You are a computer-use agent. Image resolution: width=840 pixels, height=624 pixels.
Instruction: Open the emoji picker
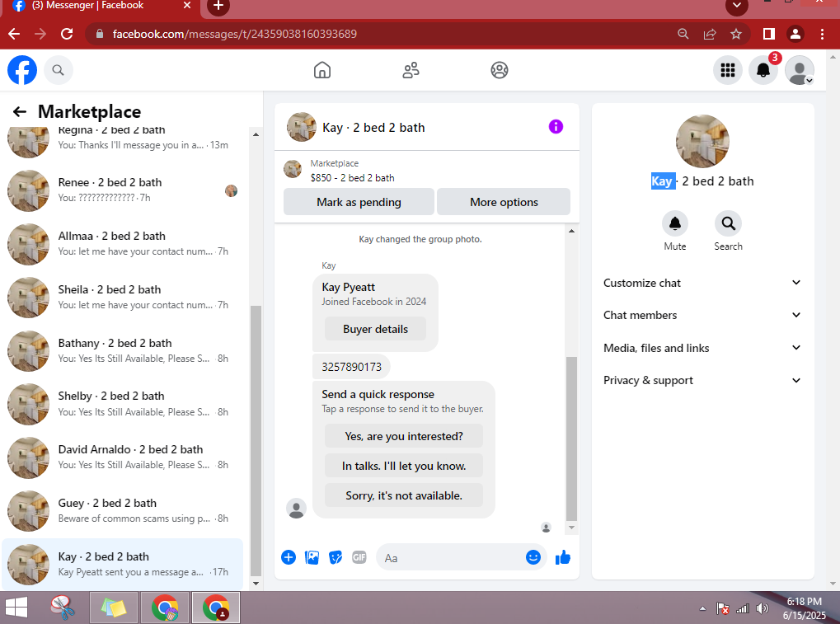[x=533, y=557]
